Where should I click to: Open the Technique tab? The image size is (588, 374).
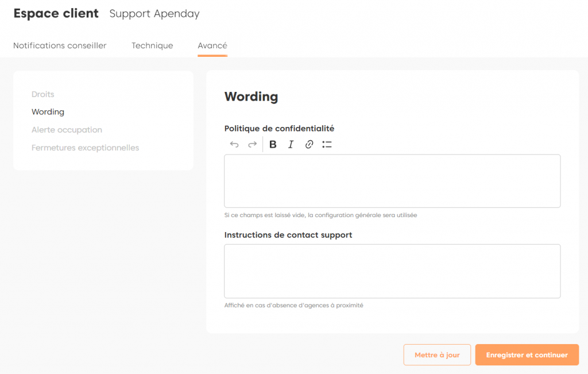pos(152,45)
